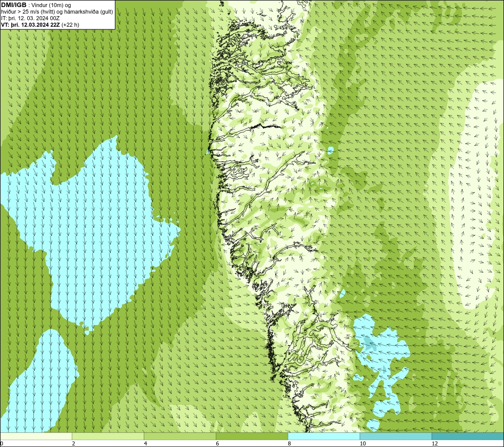The image size is (504, 447).
Task: Click the '10' label on the legend scale
Action: (x=362, y=443)
